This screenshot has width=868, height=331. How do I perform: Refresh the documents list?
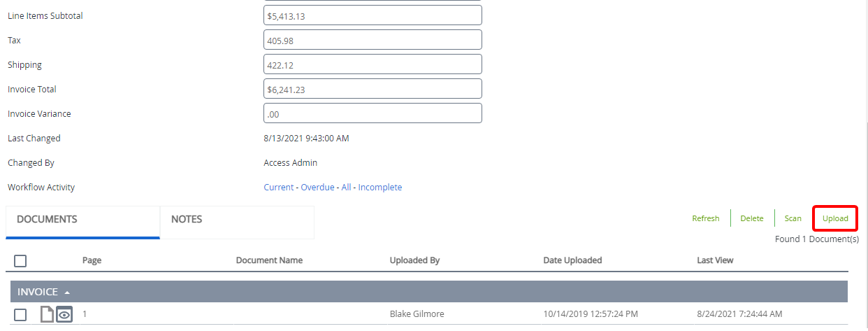coord(705,218)
